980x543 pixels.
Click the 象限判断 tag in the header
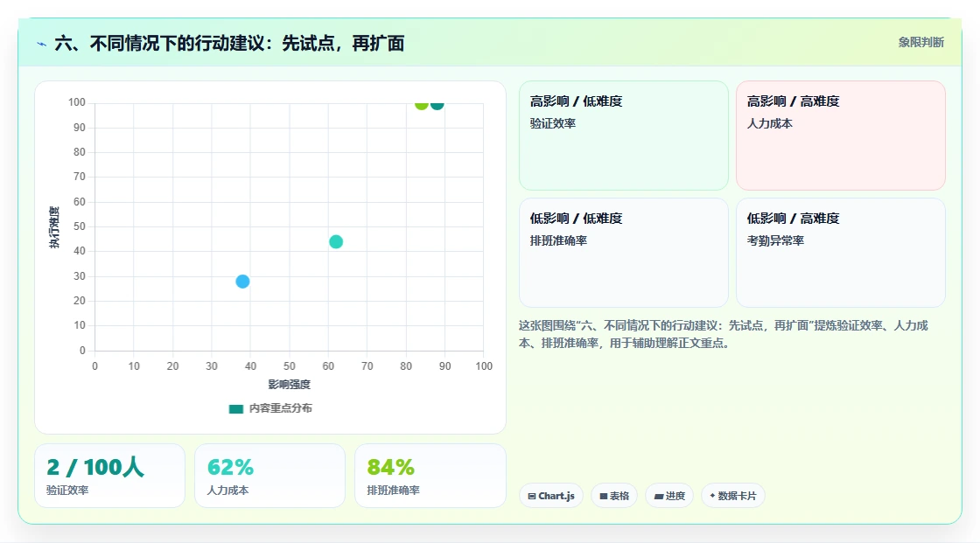coord(920,43)
